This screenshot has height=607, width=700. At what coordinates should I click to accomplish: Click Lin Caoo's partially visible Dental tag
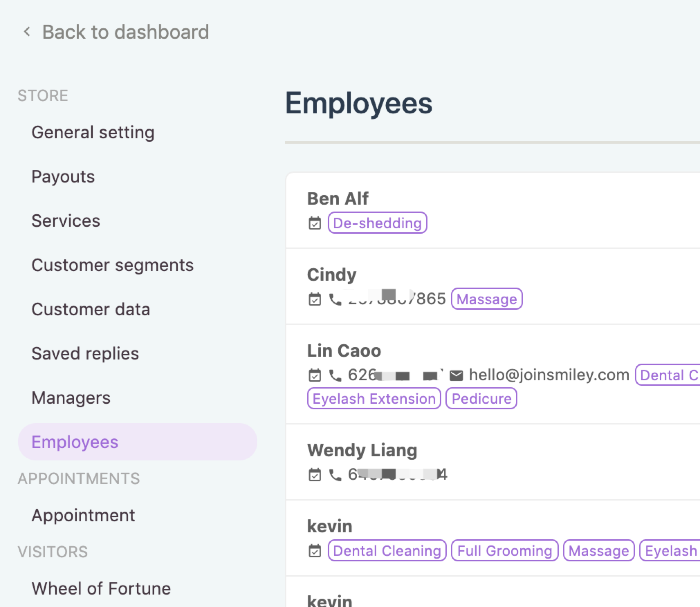tap(667, 375)
